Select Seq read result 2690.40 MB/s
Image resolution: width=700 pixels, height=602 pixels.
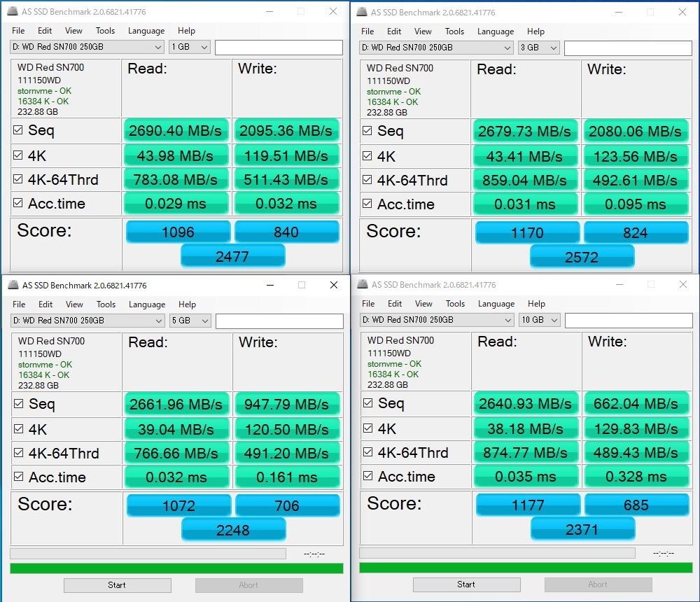[x=176, y=130]
